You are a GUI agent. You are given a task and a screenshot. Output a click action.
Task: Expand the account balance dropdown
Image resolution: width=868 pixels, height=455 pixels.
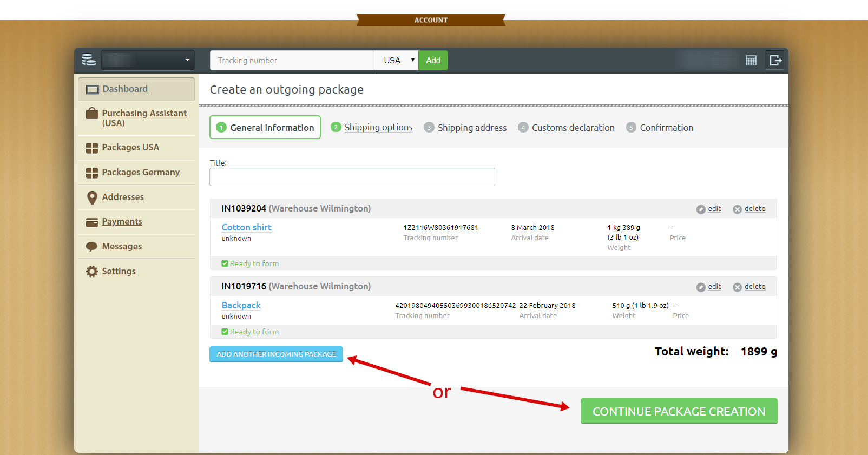147,60
